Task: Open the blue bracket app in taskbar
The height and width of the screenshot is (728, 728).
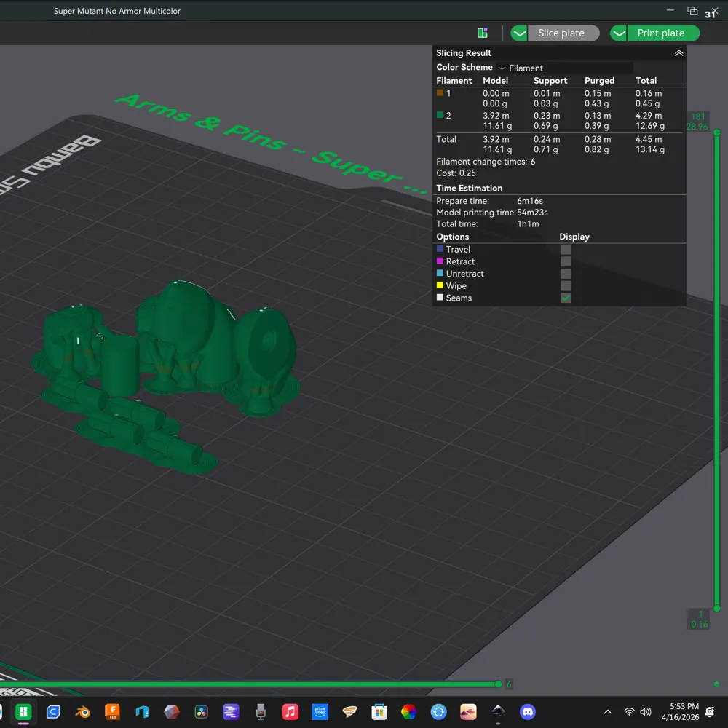Action: 142,711
